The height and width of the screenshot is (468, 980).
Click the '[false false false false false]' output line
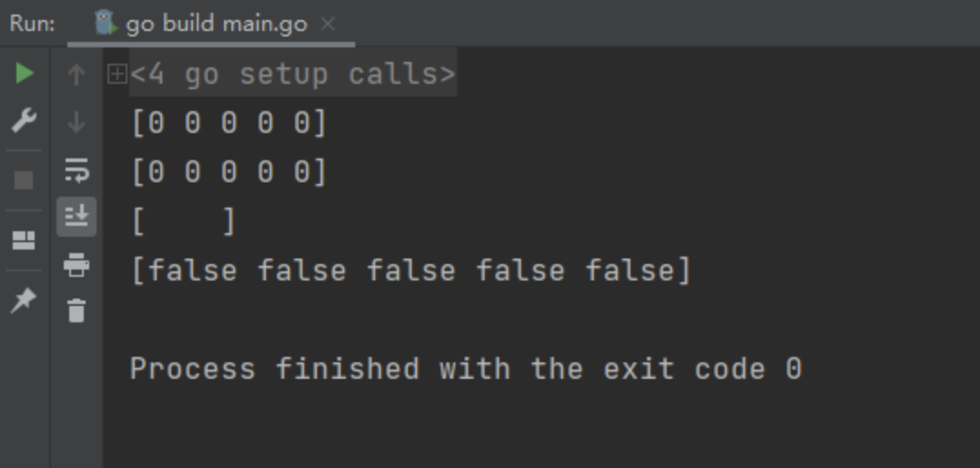[412, 270]
